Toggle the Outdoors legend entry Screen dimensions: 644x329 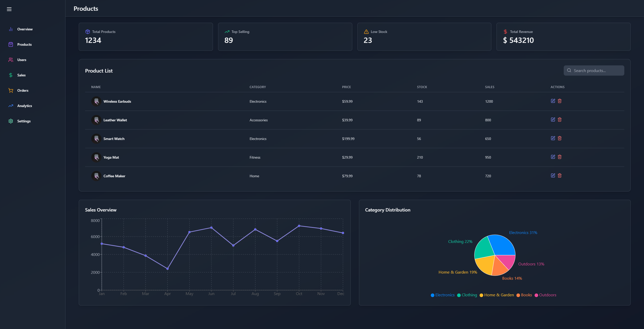coord(546,295)
